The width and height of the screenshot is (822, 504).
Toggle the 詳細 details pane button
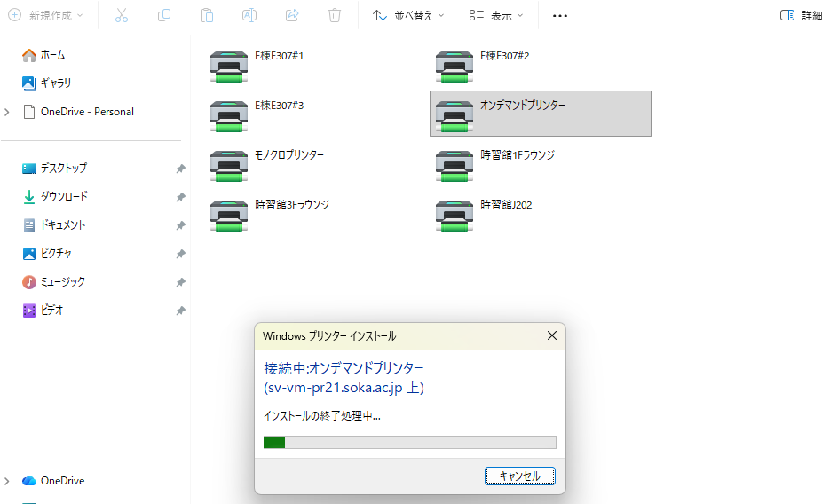[x=800, y=15]
